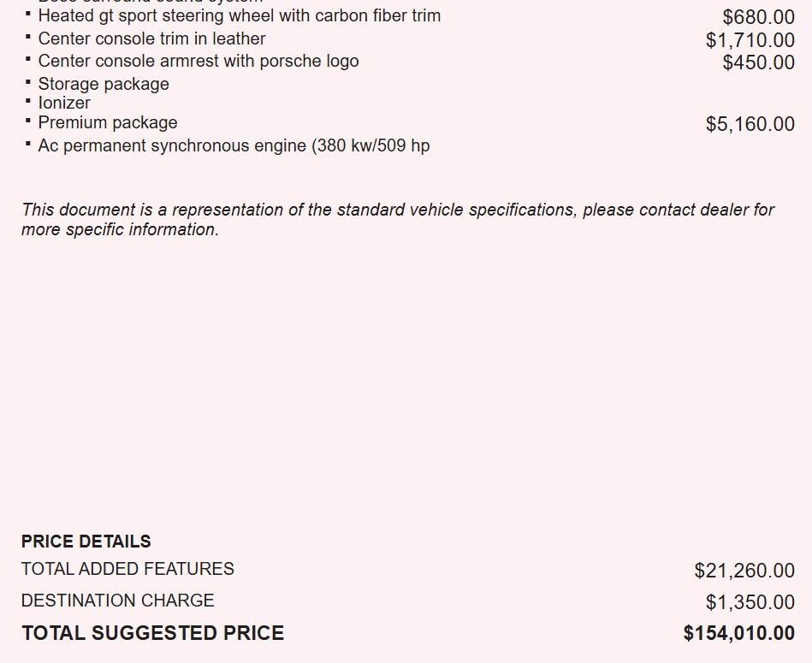Image resolution: width=812 pixels, height=663 pixels.
Task: Click the $680.00 steering wheel price
Action: pos(758,17)
